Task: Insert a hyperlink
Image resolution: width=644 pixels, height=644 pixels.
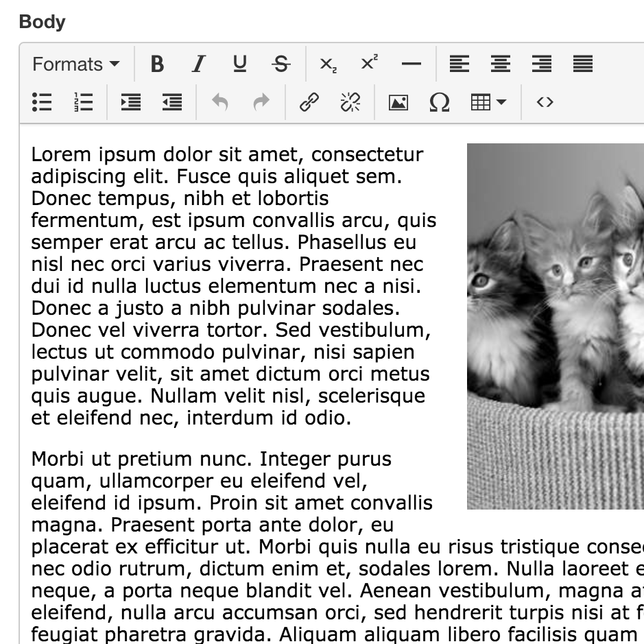Action: point(309,103)
